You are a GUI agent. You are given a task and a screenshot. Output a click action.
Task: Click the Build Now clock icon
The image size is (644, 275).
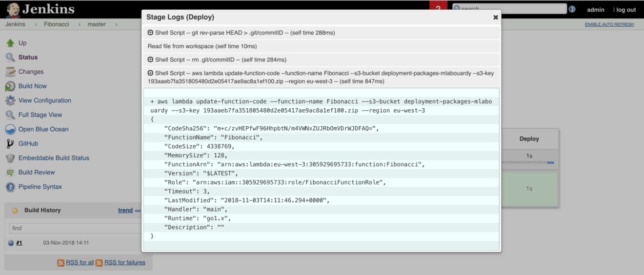coord(10,86)
